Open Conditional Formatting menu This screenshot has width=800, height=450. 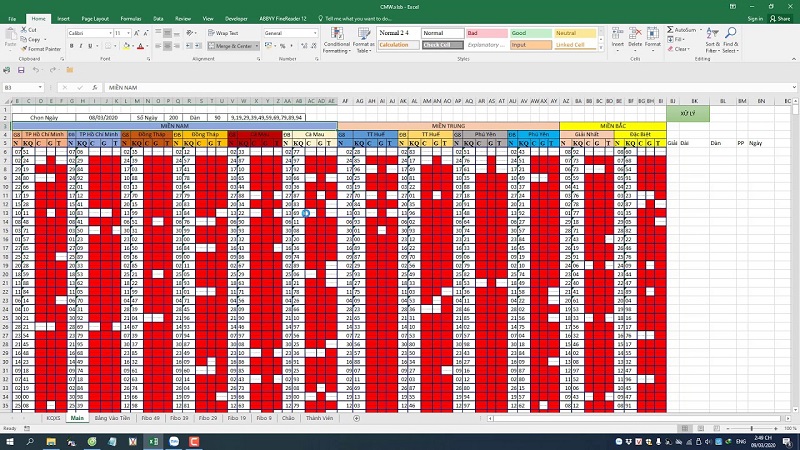(x=337, y=40)
